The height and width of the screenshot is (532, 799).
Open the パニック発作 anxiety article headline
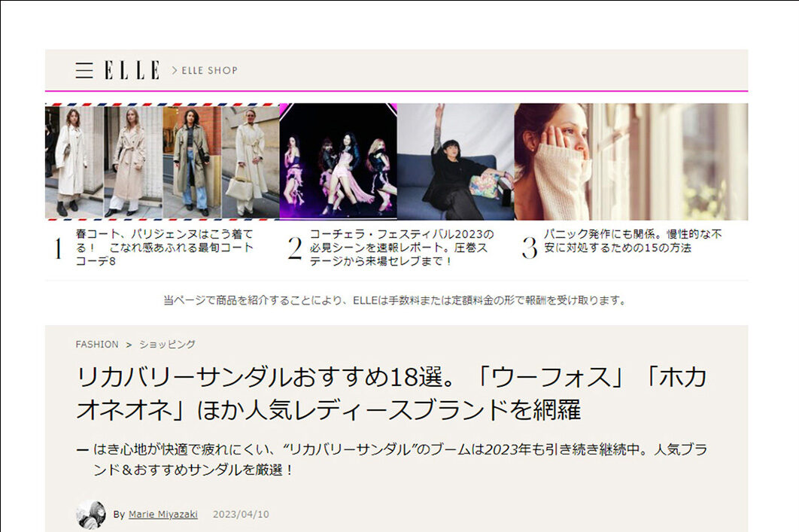coord(632,241)
